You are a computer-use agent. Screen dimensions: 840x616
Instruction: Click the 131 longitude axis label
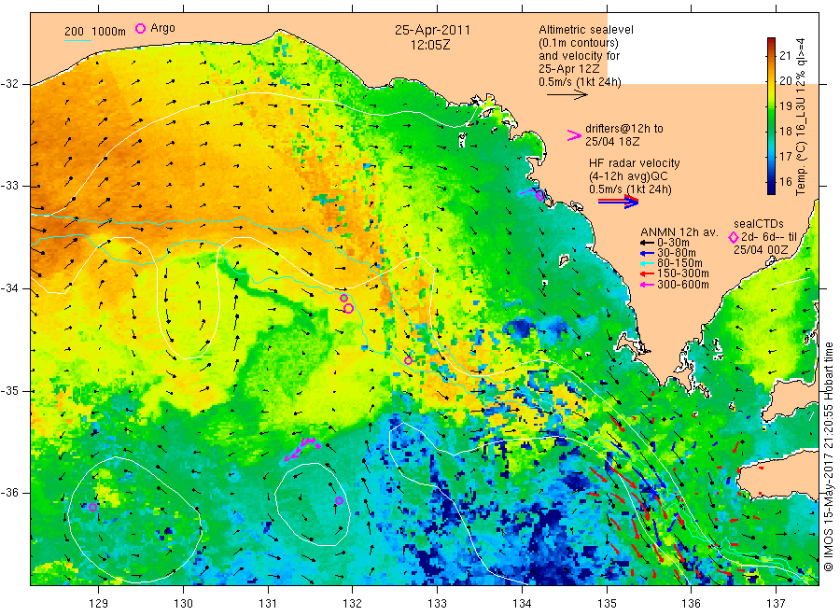point(268,604)
